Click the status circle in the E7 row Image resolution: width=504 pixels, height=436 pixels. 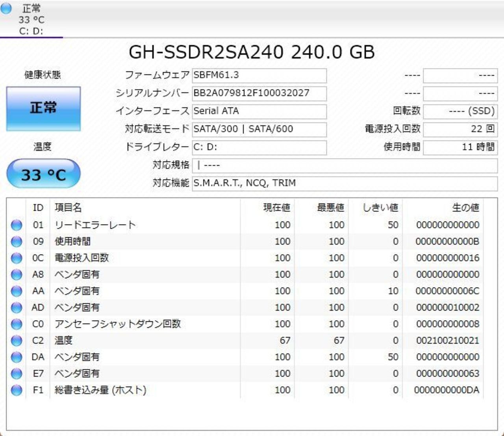click(x=17, y=373)
